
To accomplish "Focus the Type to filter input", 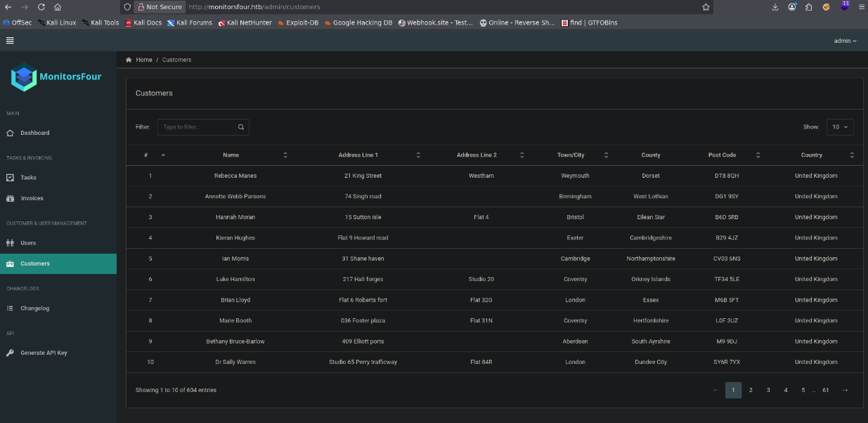I will [197, 127].
